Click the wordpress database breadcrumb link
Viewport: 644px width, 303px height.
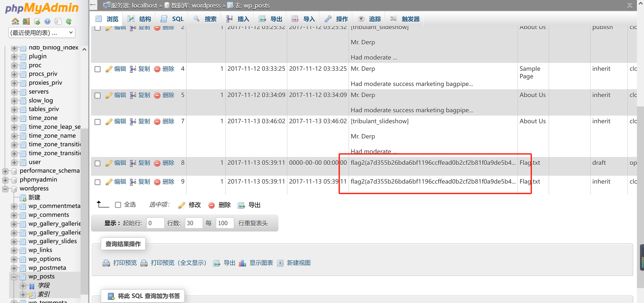[x=206, y=6]
